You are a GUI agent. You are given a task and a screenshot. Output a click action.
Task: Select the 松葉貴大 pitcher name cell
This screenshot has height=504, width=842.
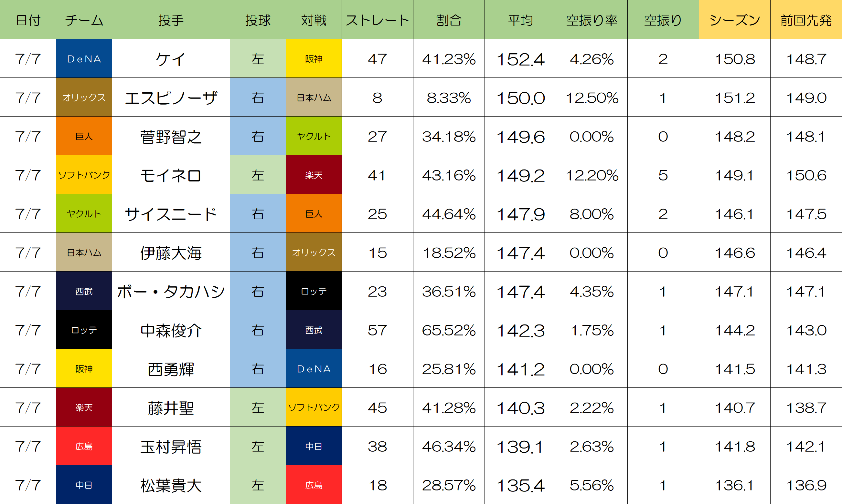tap(171, 485)
